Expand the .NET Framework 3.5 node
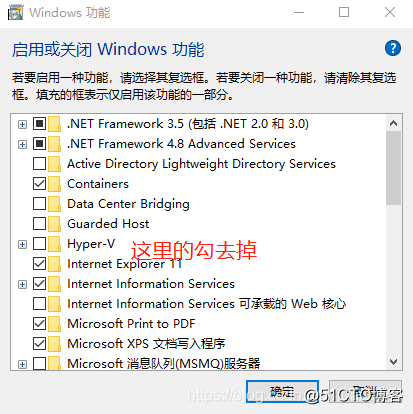413x414 pixels. pyautogui.click(x=22, y=124)
